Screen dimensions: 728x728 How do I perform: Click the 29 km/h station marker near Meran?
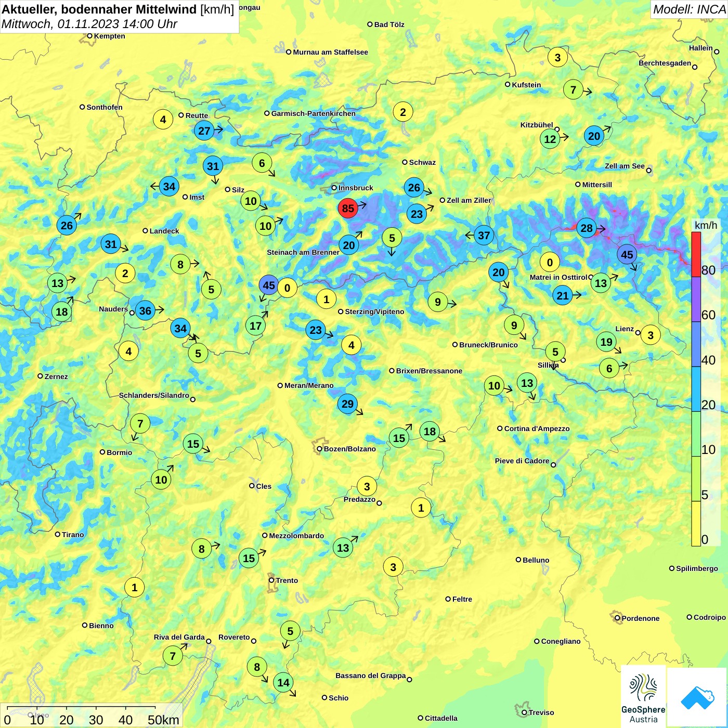(347, 404)
